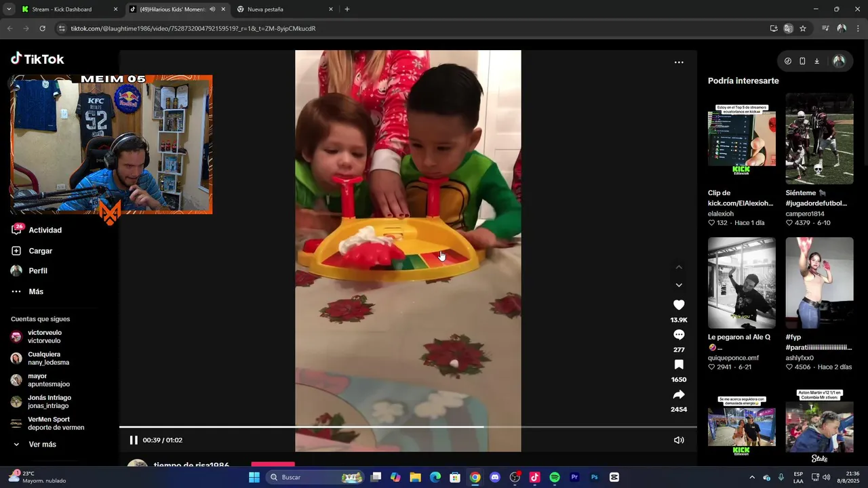
Task: Click the phone app icon in top pill
Action: tap(802, 61)
